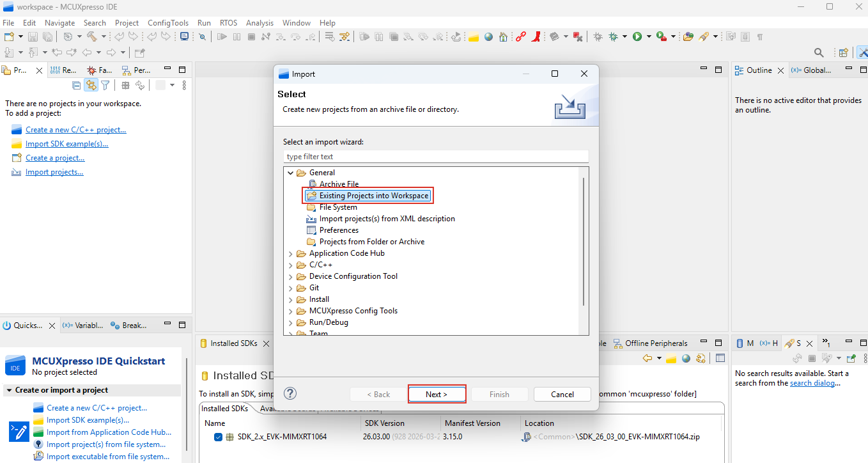This screenshot has height=463, width=868.
Task: Click the magnifier search icon near perspectives
Action: (x=819, y=52)
